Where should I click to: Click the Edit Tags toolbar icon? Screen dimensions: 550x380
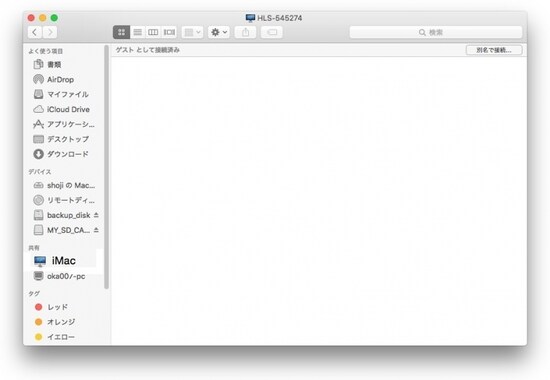(x=272, y=32)
